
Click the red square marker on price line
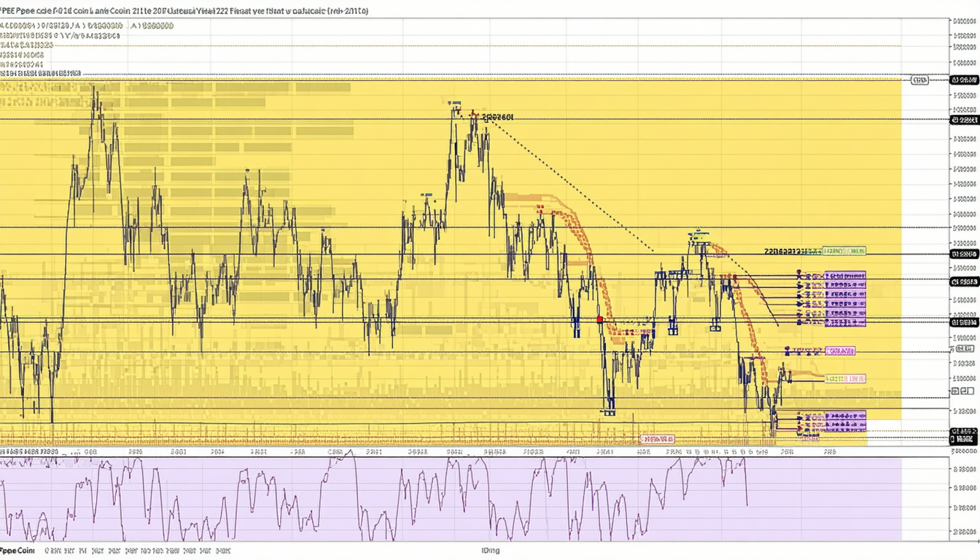(x=599, y=319)
